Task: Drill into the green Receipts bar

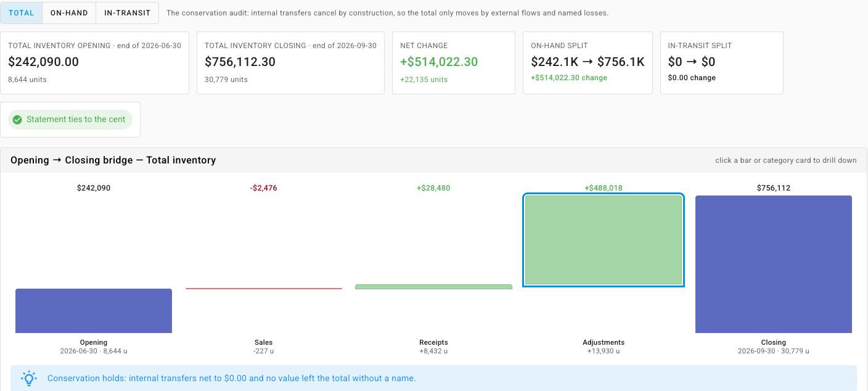Action: click(433, 287)
